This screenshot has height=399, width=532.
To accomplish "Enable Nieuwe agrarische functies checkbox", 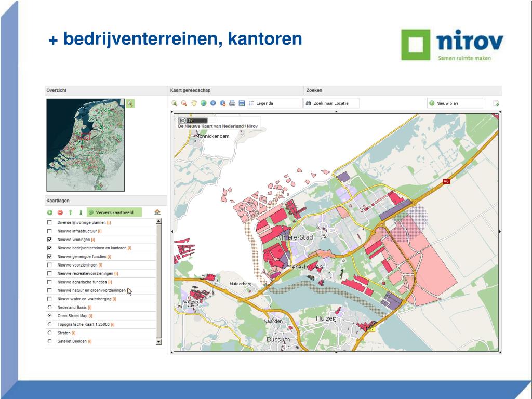I will (49, 282).
